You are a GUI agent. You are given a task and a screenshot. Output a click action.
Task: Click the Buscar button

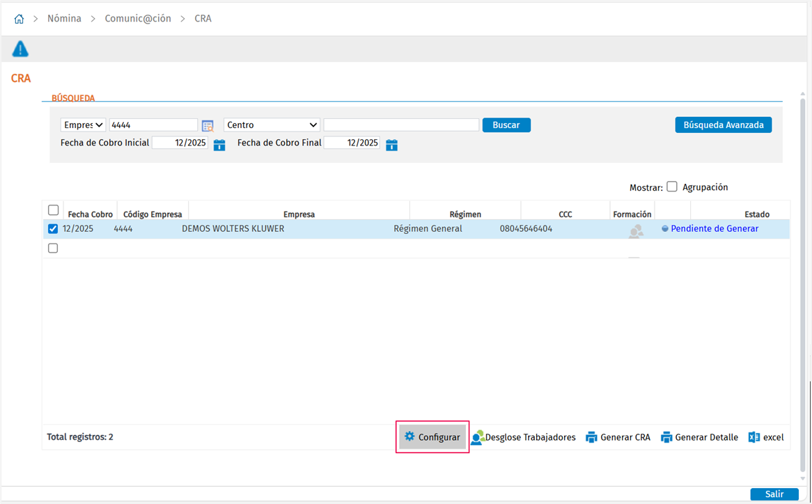pos(506,125)
